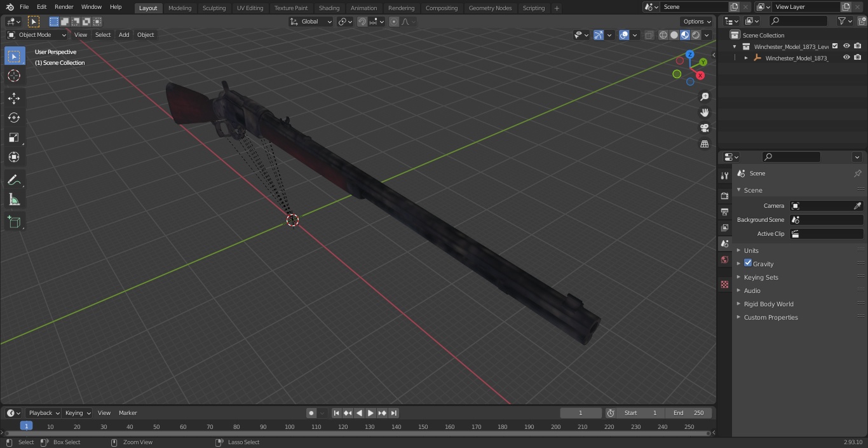
Task: Open the File menu
Action: pos(24,7)
